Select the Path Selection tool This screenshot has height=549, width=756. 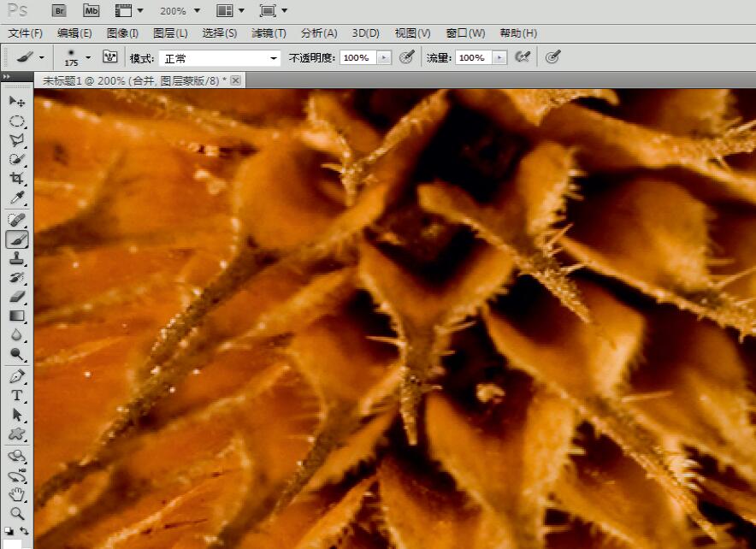click(17, 415)
